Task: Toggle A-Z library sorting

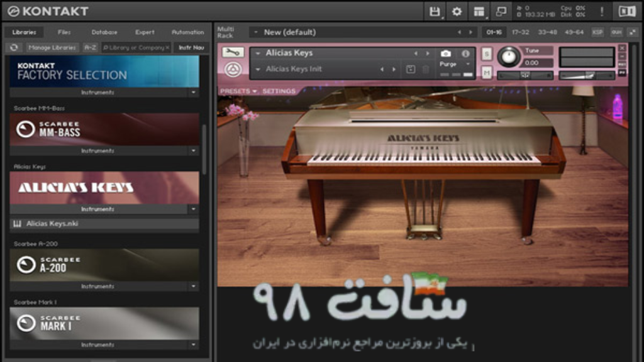Action: coord(90,48)
